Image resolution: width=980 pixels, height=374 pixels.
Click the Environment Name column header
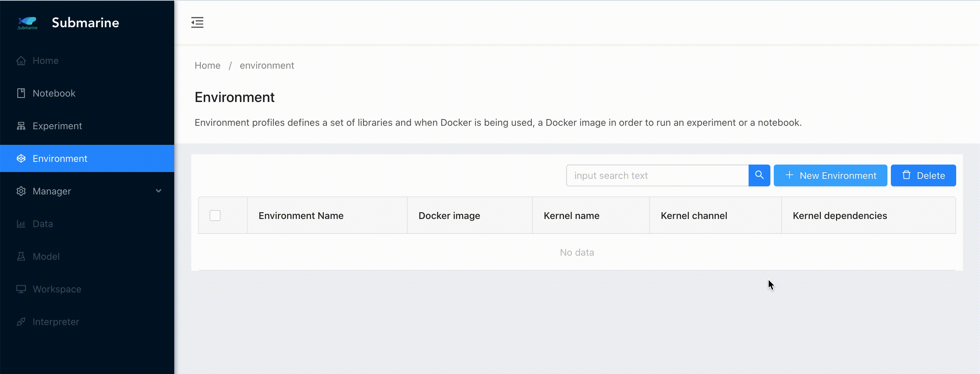coord(301,216)
